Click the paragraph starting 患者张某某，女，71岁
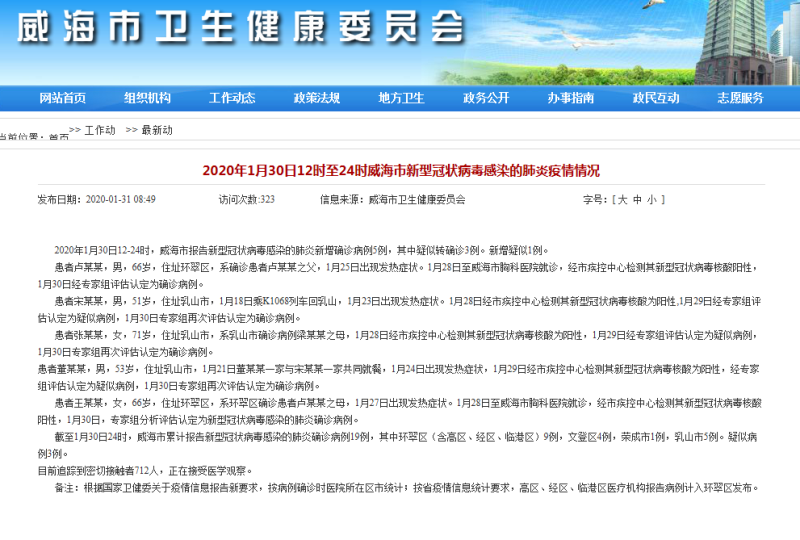Viewport: 800px width, 540px height. click(398, 343)
